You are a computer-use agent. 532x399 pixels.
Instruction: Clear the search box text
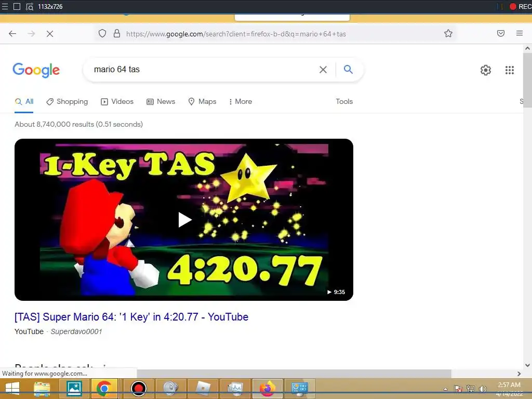tap(323, 70)
